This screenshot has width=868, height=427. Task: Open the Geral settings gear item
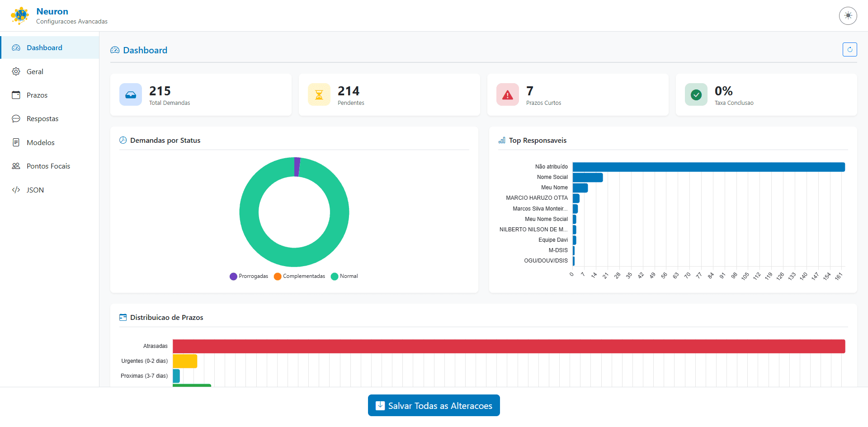click(35, 71)
